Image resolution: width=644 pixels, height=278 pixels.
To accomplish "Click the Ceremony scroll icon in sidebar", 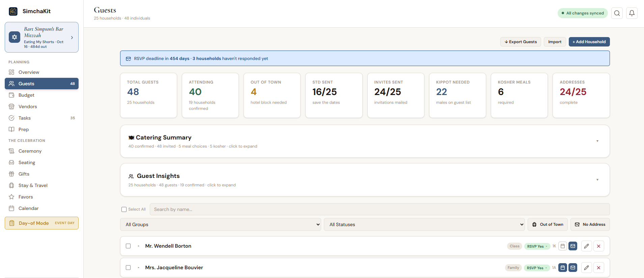I will coord(11,151).
